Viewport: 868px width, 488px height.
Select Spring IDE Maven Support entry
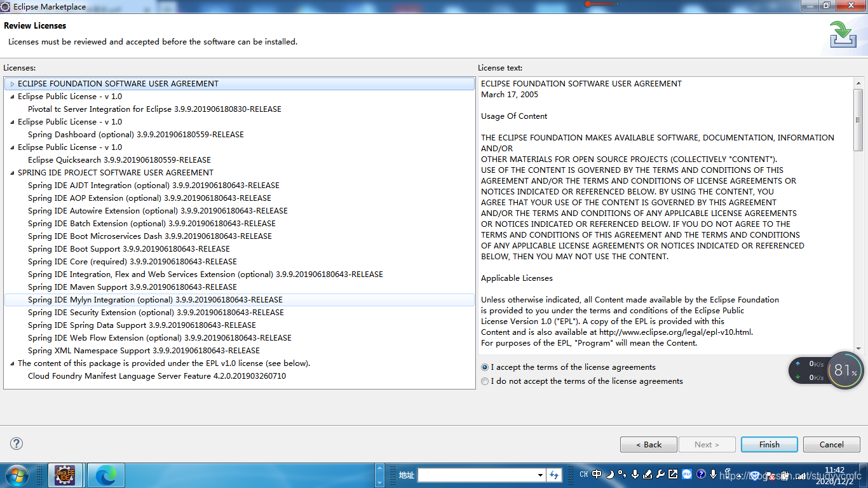(132, 287)
